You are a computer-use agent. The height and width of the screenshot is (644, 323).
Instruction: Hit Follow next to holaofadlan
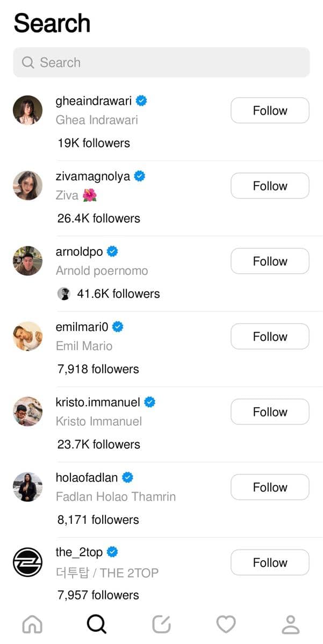click(x=270, y=487)
